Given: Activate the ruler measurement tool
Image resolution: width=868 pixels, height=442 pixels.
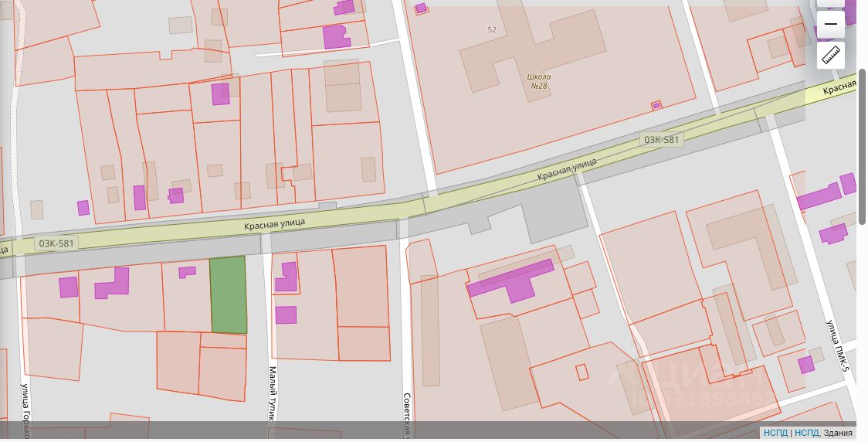Looking at the screenshot, I should [830, 56].
